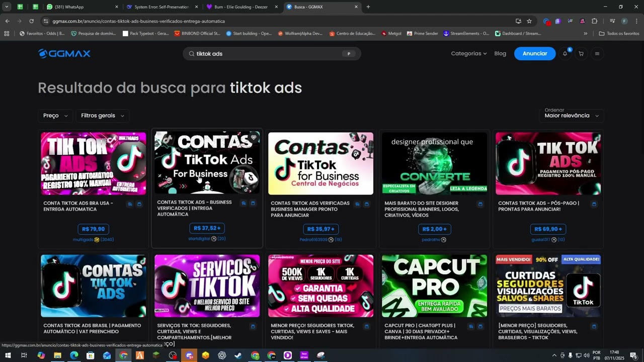The height and width of the screenshot is (362, 644).
Task: Expand the Filtros gerais dropdown
Action: tap(102, 116)
